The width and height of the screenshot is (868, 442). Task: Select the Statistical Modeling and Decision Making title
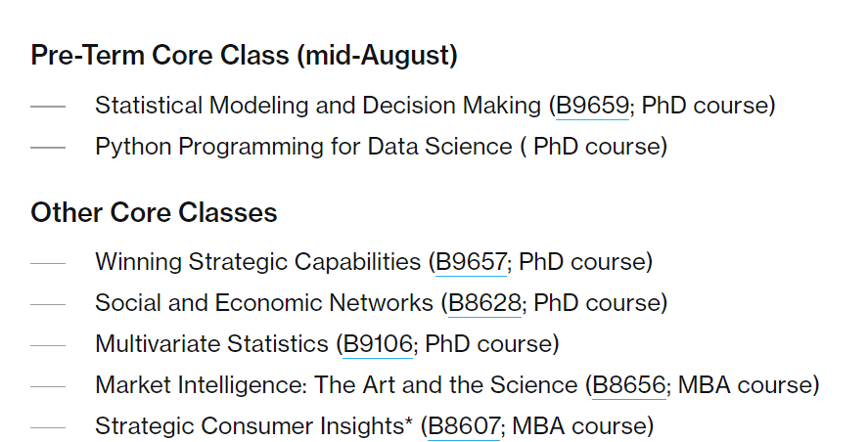point(318,106)
